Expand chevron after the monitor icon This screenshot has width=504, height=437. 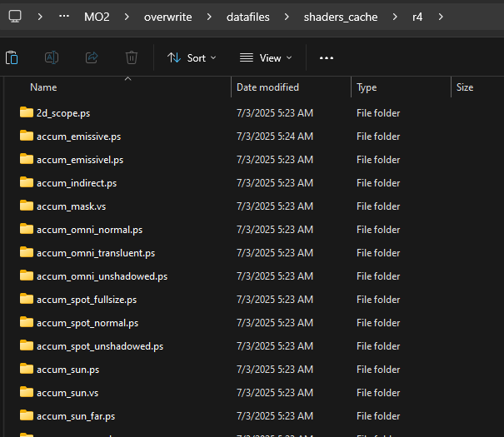click(40, 17)
